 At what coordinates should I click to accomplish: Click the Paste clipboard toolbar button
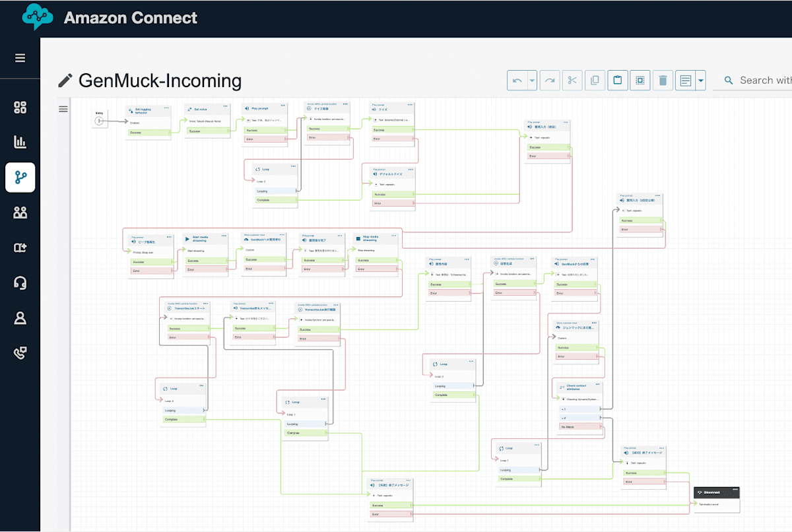coord(617,81)
